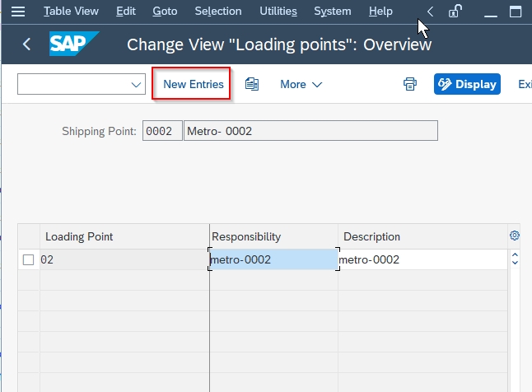532x392 pixels.
Task: Open the hamburger main menu icon
Action: (18, 12)
